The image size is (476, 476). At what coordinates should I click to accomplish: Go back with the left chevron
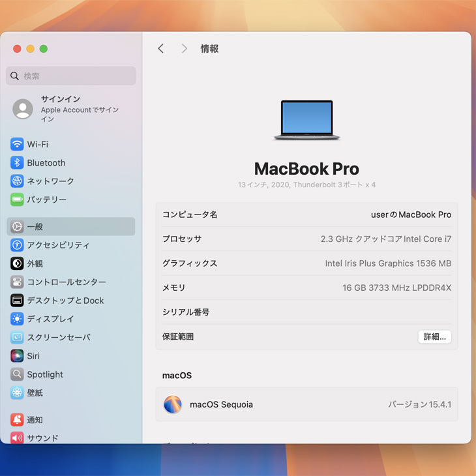161,48
